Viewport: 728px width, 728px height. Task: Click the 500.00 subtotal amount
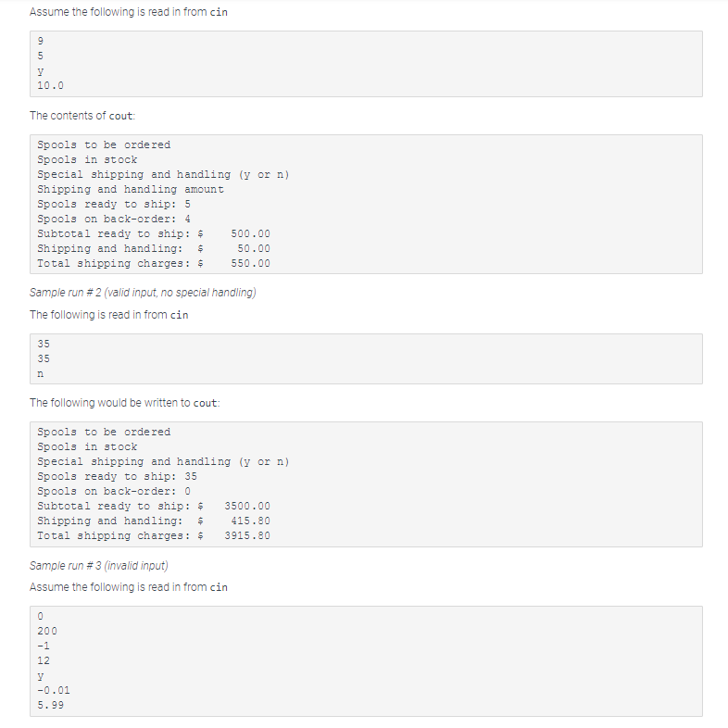coord(250,233)
